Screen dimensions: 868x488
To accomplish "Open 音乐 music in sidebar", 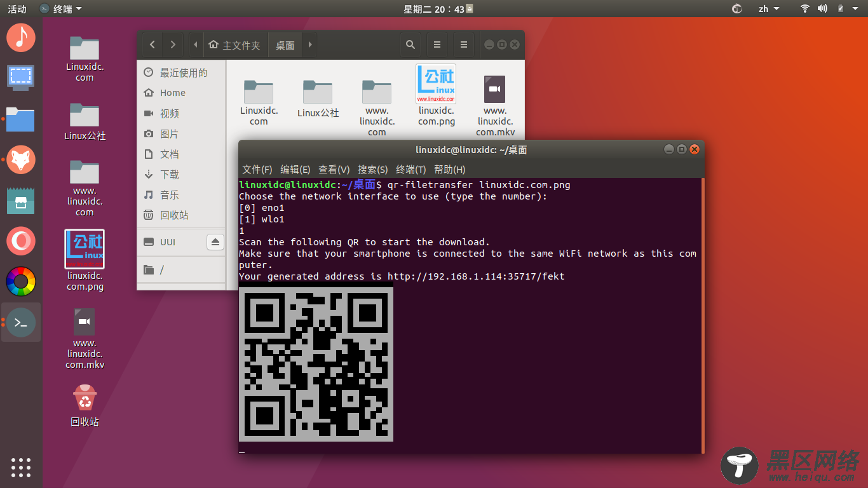I will pyautogui.click(x=181, y=194).
